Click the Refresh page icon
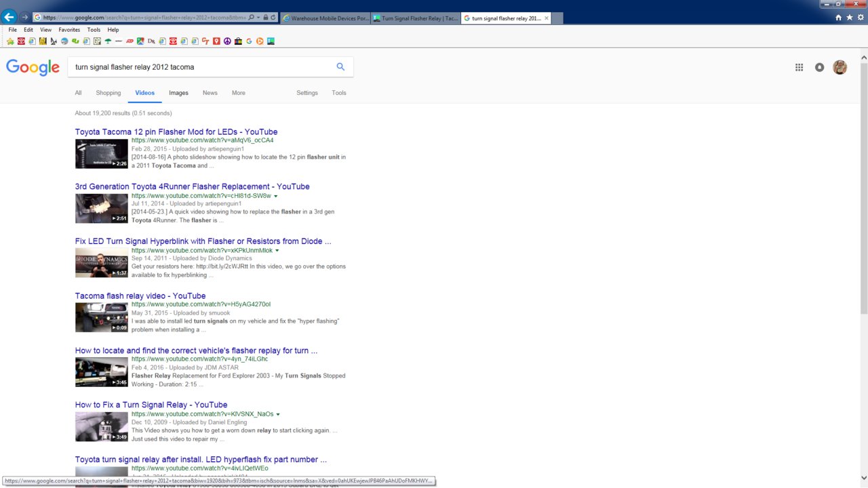 point(273,17)
